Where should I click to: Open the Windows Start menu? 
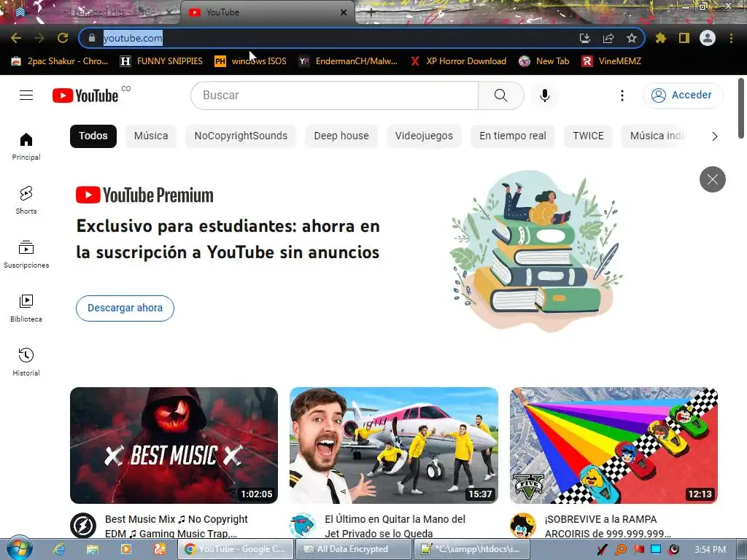pyautogui.click(x=20, y=548)
